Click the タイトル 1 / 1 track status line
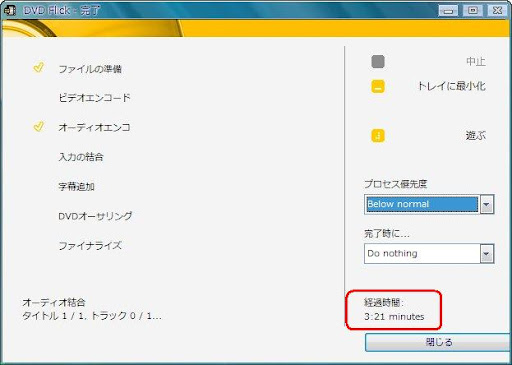The width and height of the screenshot is (512, 365). click(x=92, y=316)
